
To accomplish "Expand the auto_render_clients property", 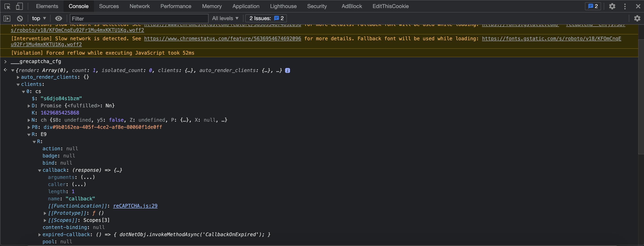I will pyautogui.click(x=18, y=77).
